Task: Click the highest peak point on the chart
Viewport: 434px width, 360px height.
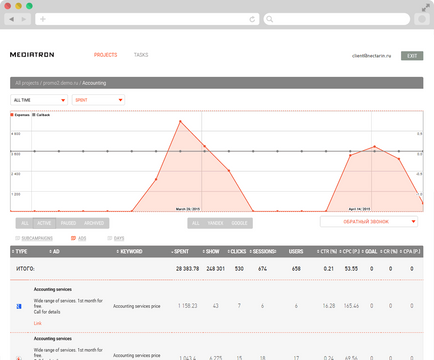Action: tap(180, 121)
